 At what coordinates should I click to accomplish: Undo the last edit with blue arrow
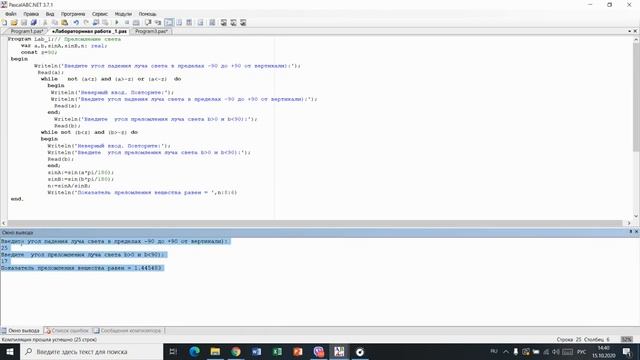[x=76, y=22]
